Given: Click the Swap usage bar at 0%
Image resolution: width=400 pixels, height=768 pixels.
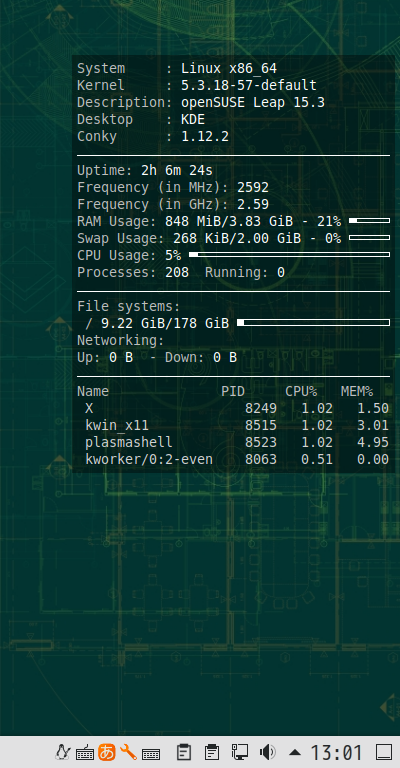Looking at the screenshot, I should coord(369,238).
